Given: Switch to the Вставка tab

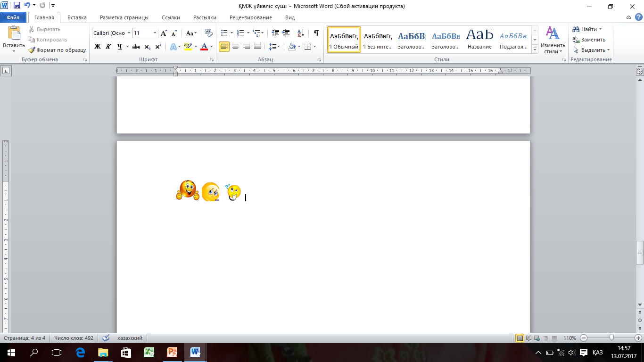Looking at the screenshot, I should click(77, 17).
